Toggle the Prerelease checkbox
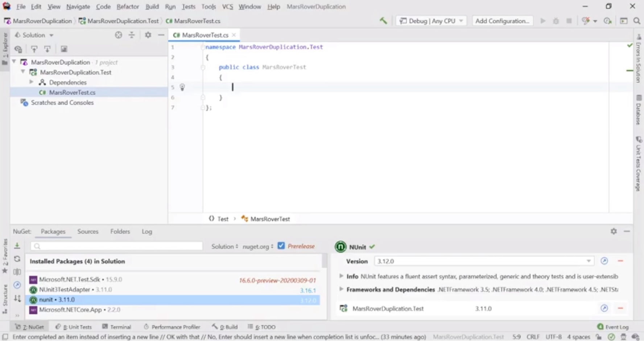Screen dimensions: 644x341 pyautogui.click(x=281, y=246)
